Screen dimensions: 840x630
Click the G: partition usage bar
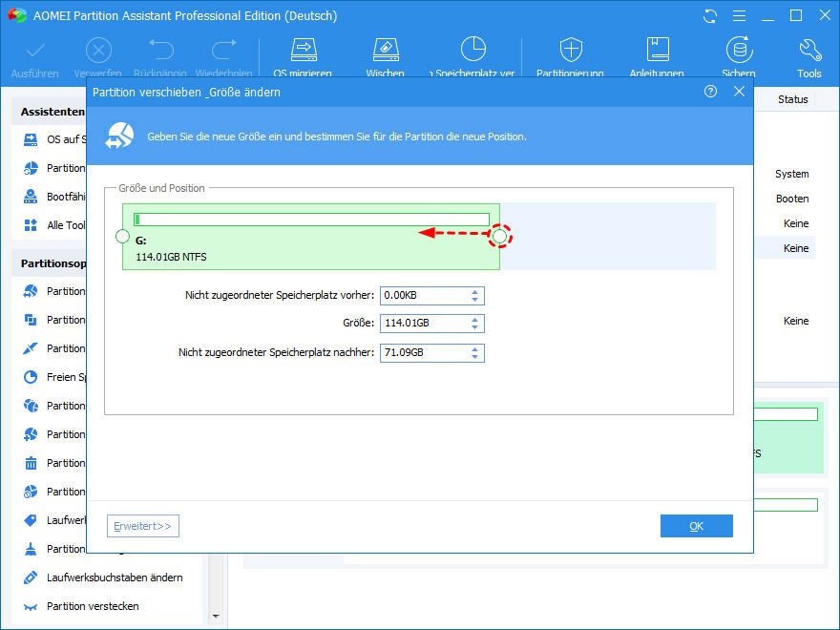tap(311, 220)
